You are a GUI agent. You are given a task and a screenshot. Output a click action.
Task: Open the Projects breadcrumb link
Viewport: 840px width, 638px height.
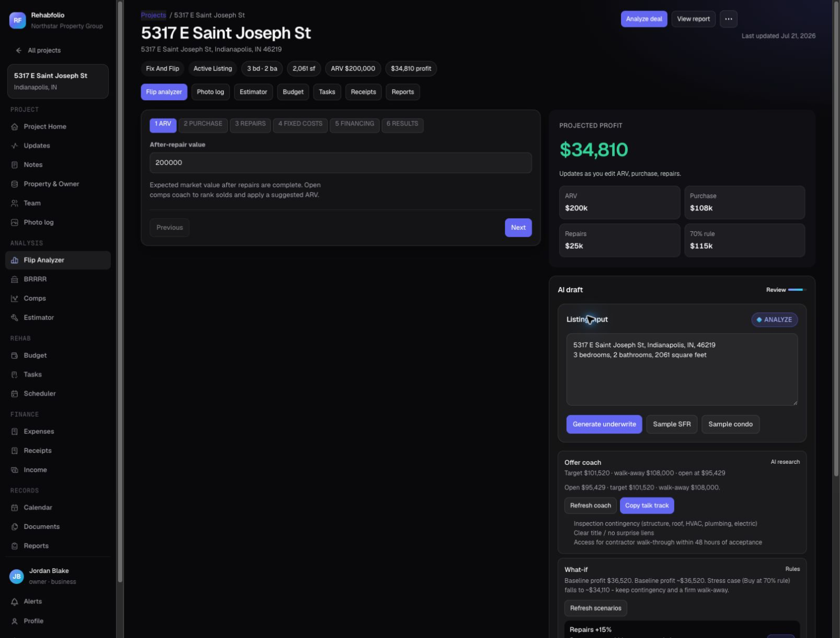point(153,15)
